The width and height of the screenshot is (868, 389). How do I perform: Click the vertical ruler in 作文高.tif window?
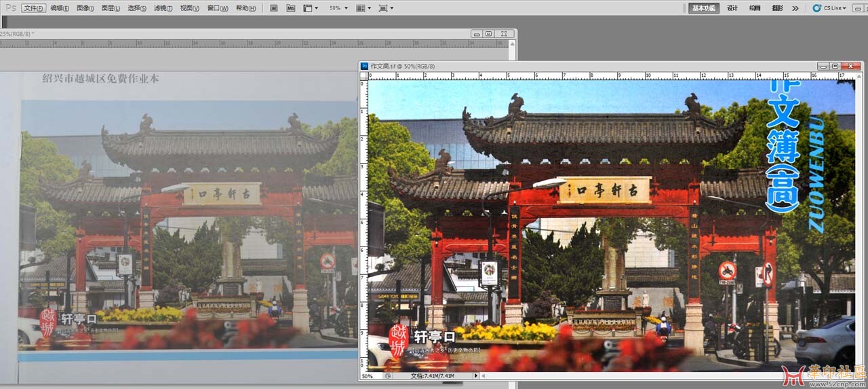point(363,225)
